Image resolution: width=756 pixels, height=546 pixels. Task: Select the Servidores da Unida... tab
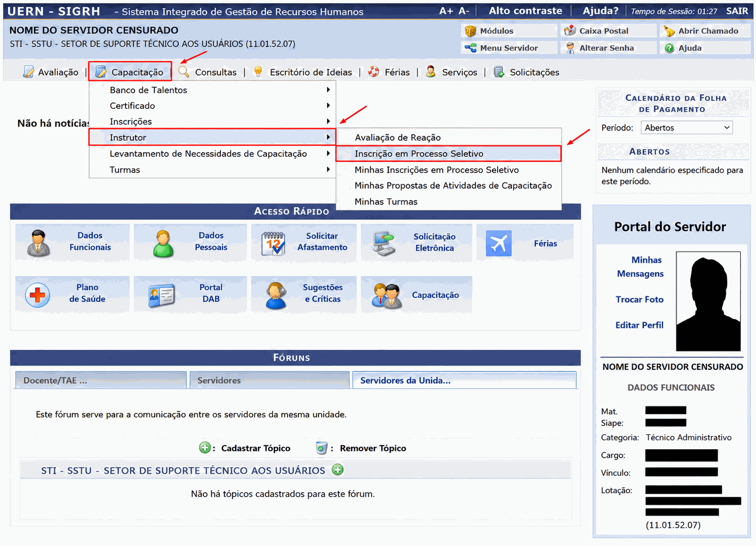click(464, 380)
